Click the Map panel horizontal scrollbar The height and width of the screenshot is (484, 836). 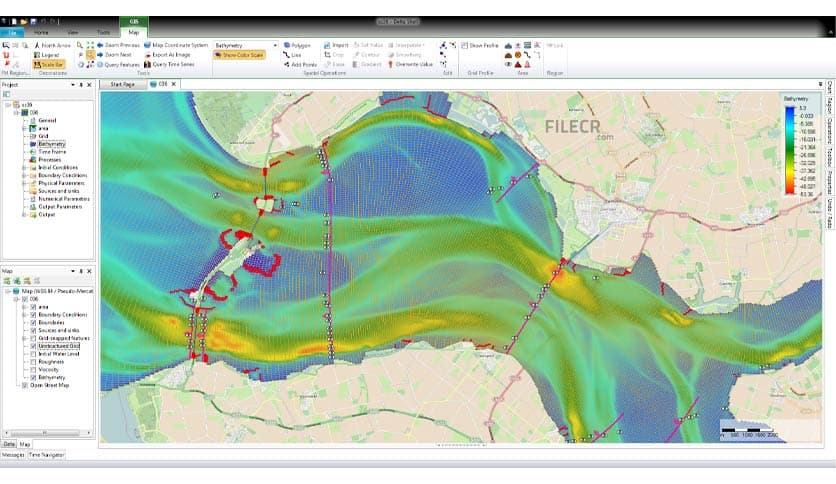click(48, 433)
